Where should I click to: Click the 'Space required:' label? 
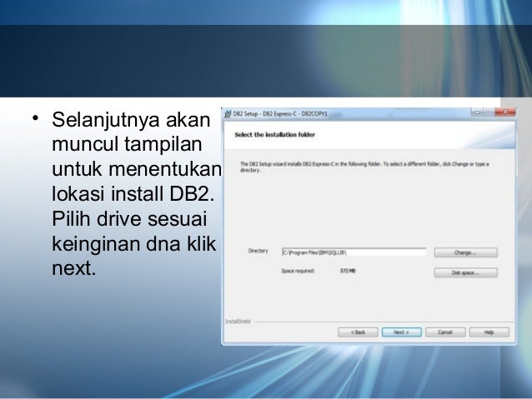pos(298,271)
